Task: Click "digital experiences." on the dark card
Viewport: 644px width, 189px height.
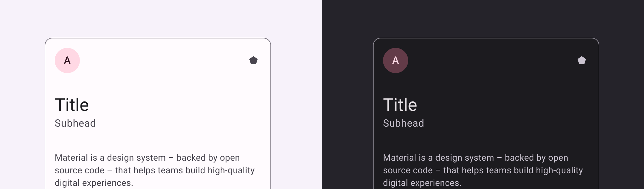Action: 422,183
